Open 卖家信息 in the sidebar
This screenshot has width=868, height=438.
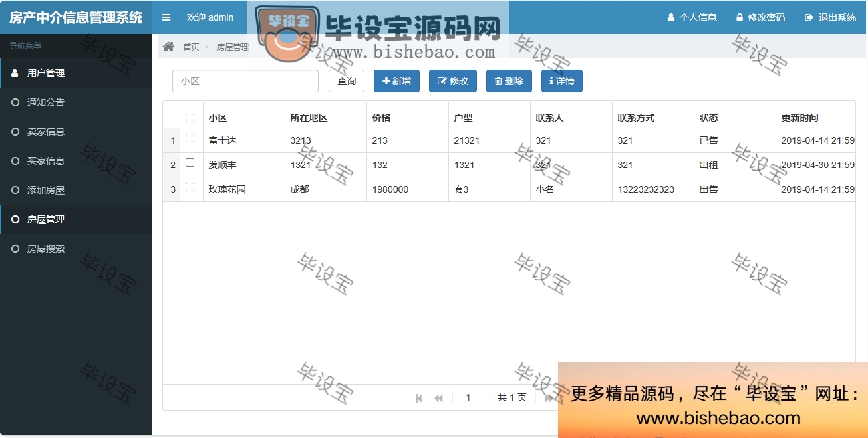(x=76, y=132)
